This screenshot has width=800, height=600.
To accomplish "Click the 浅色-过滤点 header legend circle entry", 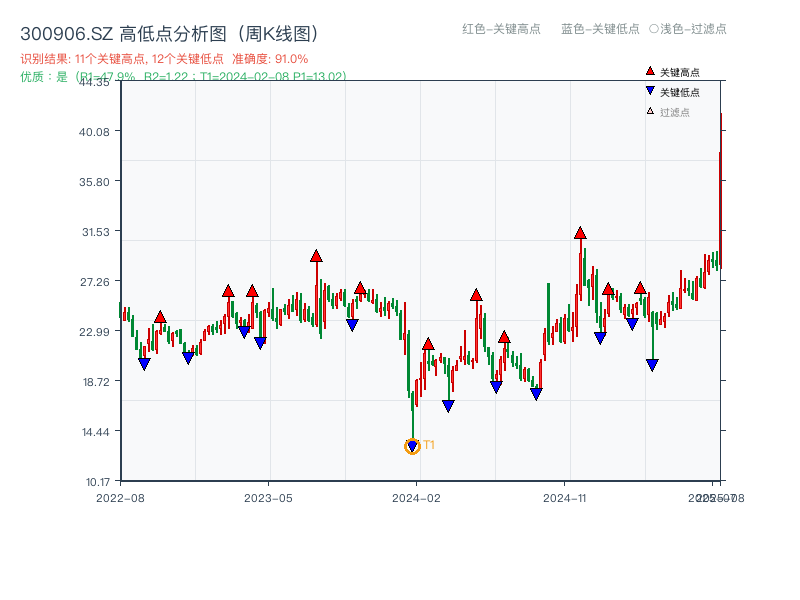I will point(688,29).
